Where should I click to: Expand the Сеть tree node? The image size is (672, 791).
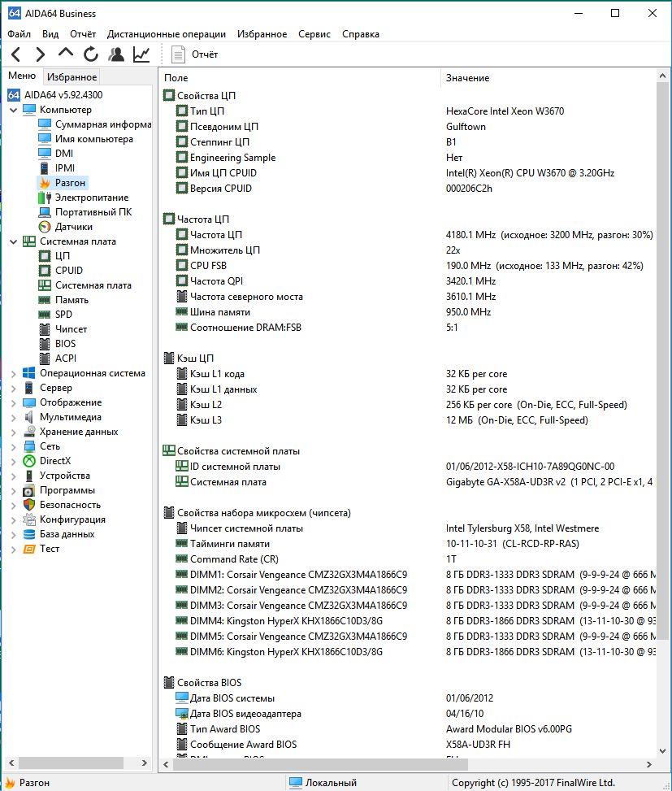pos(14,446)
